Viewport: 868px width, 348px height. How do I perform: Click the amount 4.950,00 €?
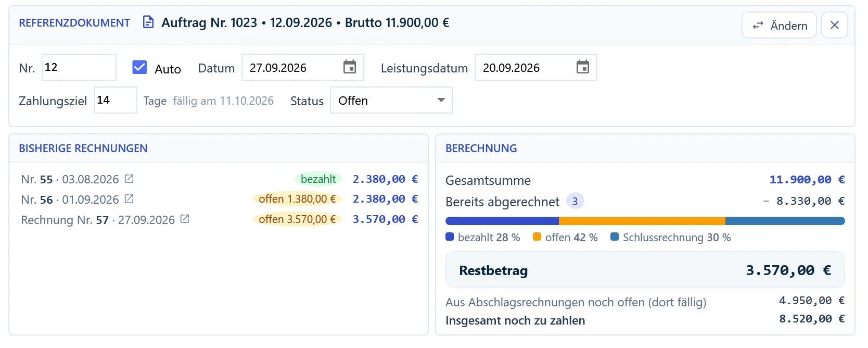[x=812, y=301]
